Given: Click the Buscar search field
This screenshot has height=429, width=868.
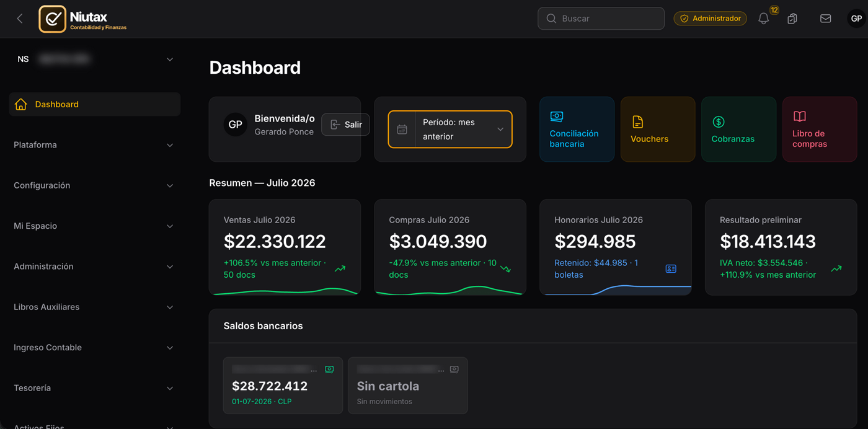Looking at the screenshot, I should 601,19.
